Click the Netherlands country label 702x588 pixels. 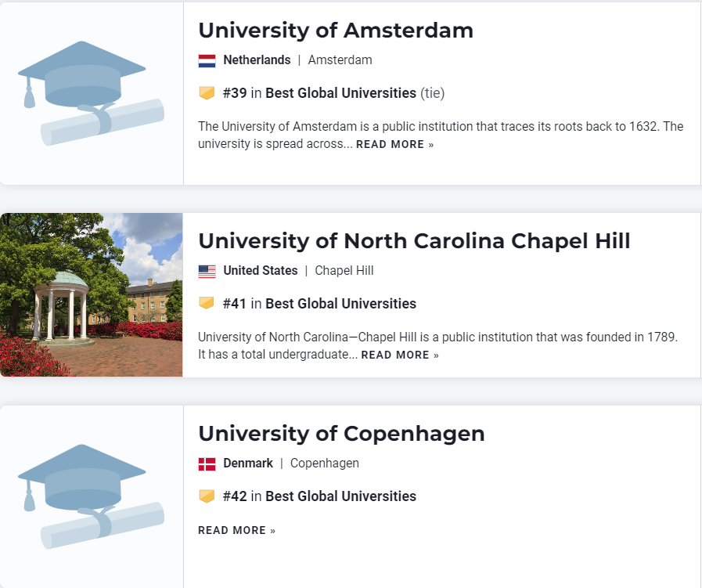point(257,60)
